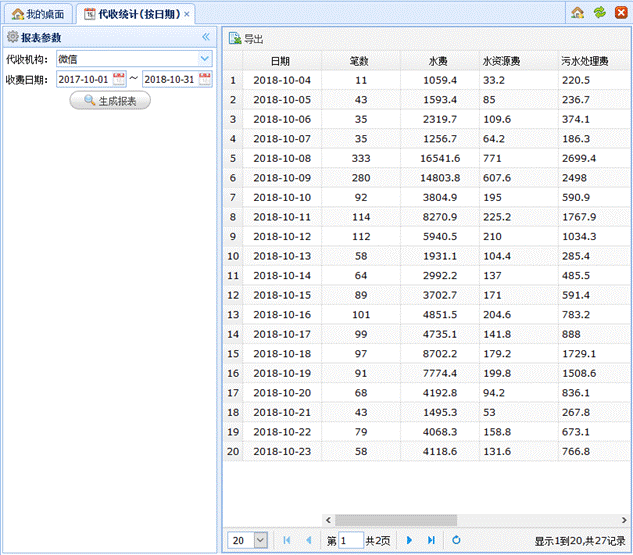Click the page number input field
This screenshot has height=555, width=633.
(351, 540)
